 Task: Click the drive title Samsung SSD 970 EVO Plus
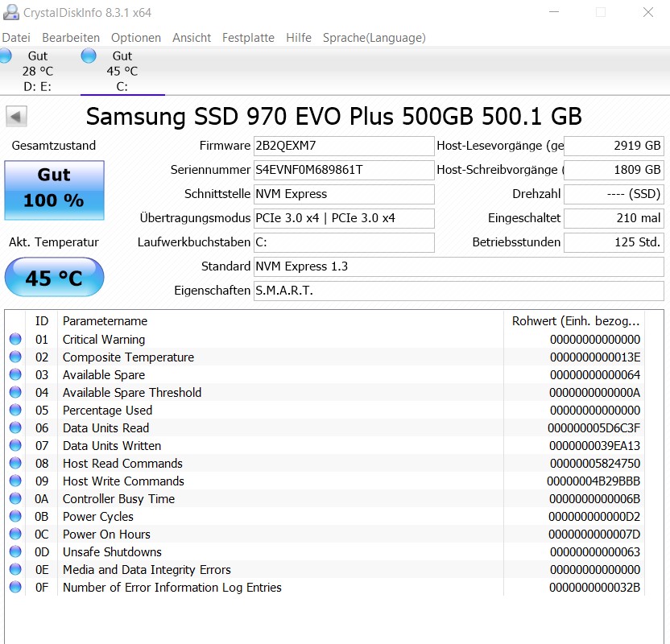click(x=333, y=116)
